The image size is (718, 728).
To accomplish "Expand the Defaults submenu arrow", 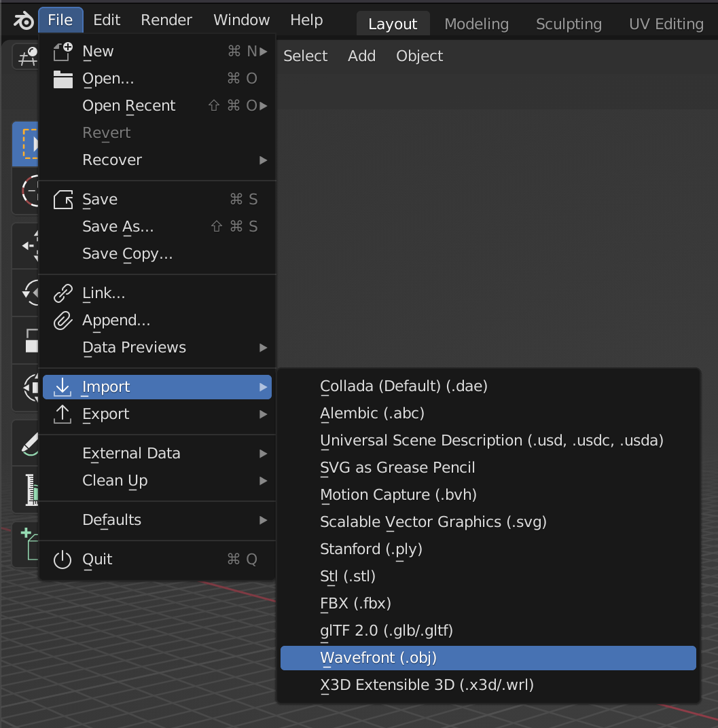I will tap(264, 520).
